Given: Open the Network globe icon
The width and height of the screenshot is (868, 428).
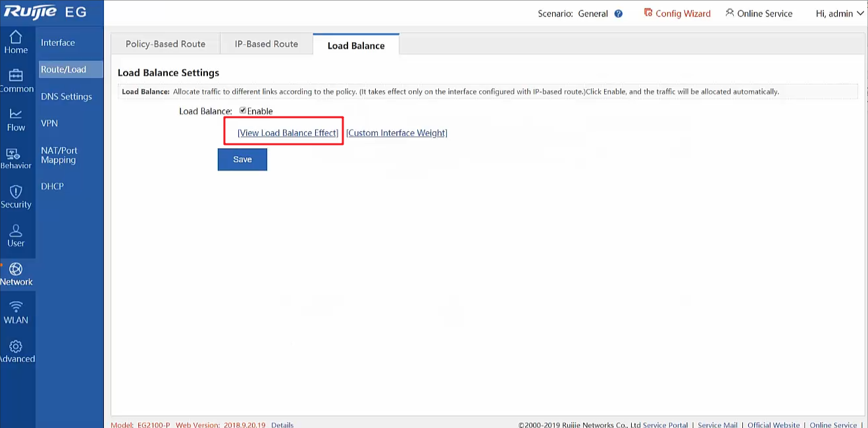Looking at the screenshot, I should click(16, 269).
